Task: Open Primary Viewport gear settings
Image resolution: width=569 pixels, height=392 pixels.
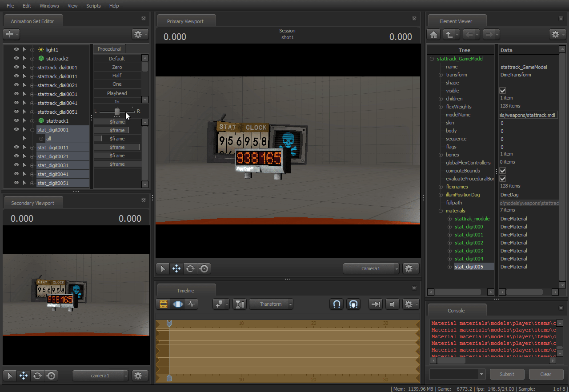Action: click(410, 268)
